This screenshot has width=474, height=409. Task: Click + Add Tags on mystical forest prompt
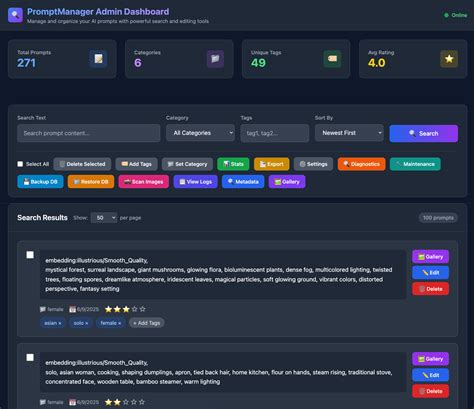(147, 323)
